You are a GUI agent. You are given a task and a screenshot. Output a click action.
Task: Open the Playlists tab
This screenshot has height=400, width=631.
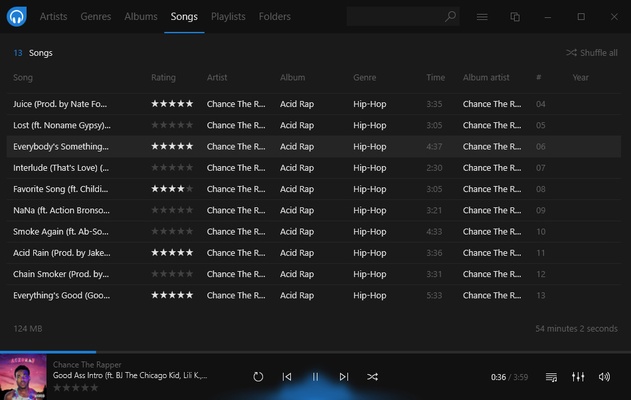[228, 17]
